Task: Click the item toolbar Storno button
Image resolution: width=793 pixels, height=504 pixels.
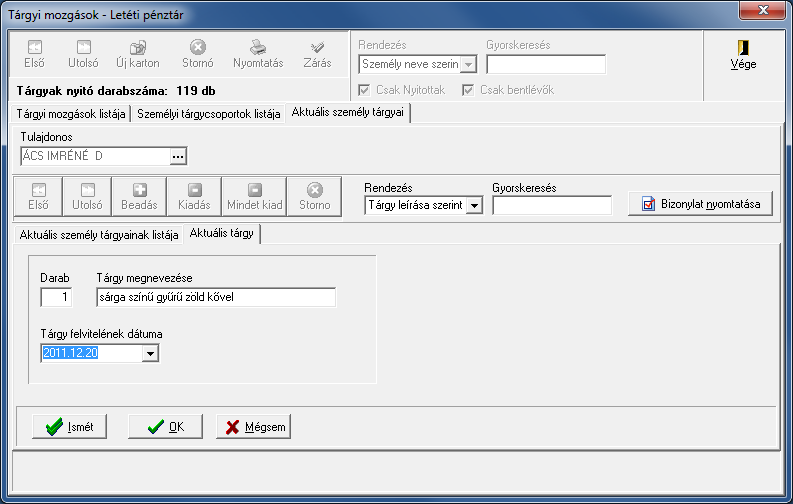Action: point(315,197)
